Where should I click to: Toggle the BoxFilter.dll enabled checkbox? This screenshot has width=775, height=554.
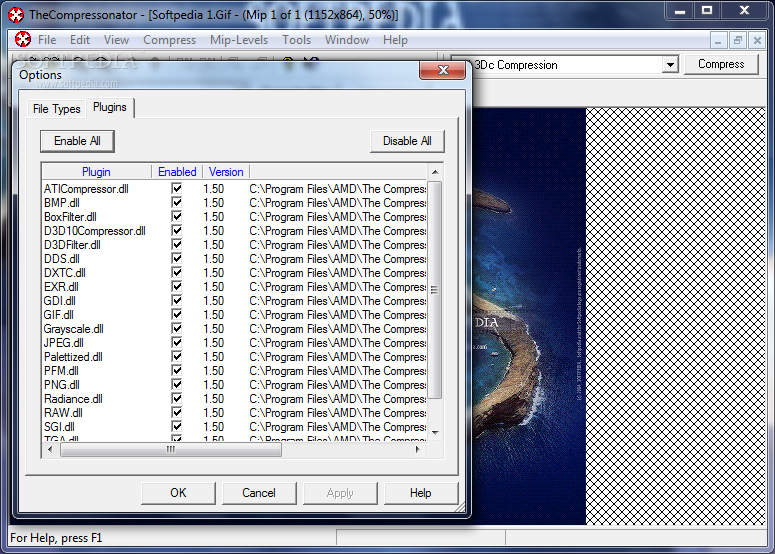click(x=176, y=216)
